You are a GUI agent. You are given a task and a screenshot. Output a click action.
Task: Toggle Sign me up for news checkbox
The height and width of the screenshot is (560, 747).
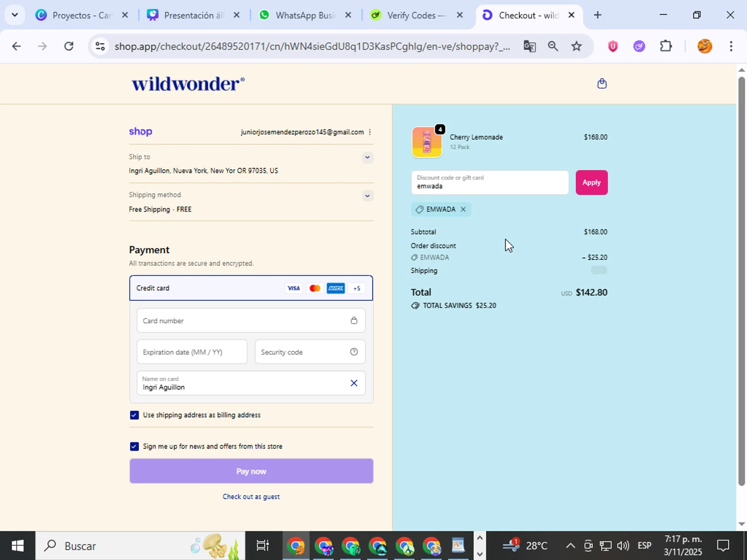click(134, 447)
